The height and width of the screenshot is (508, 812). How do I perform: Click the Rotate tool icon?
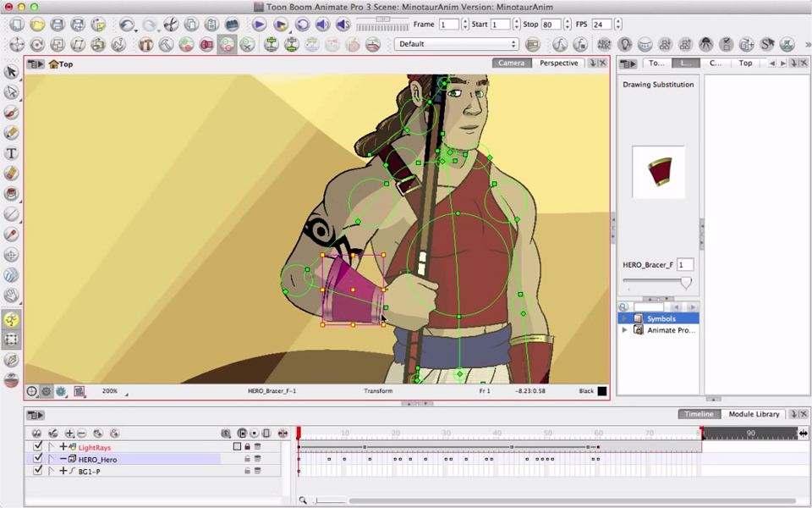[x=36, y=45]
